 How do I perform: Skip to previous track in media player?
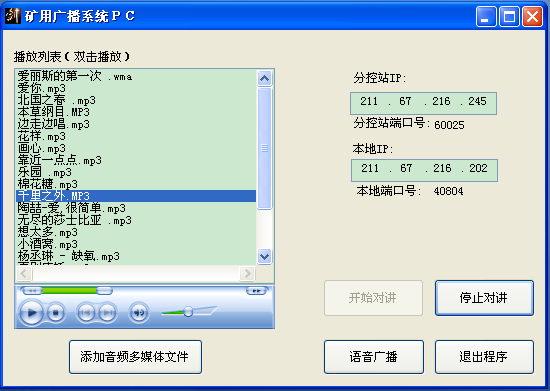pyautogui.click(x=86, y=312)
